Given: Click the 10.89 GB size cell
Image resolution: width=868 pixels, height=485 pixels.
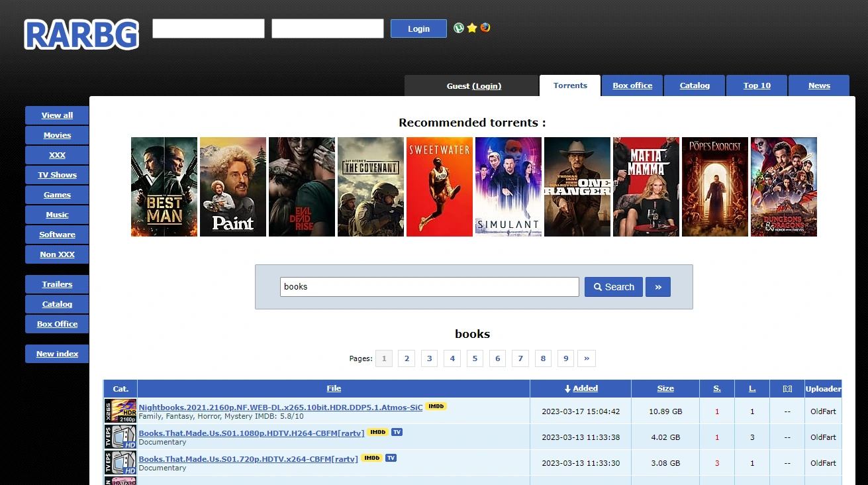Looking at the screenshot, I should click(x=665, y=411).
